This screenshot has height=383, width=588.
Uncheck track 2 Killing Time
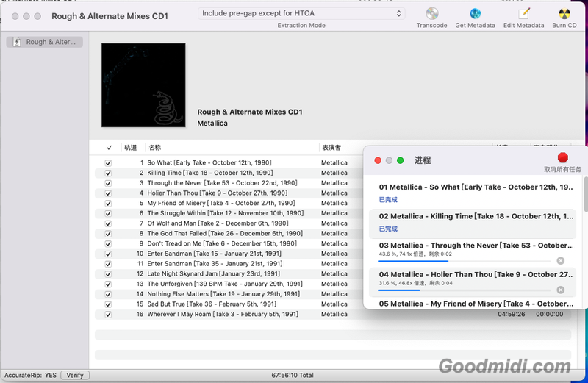point(108,173)
